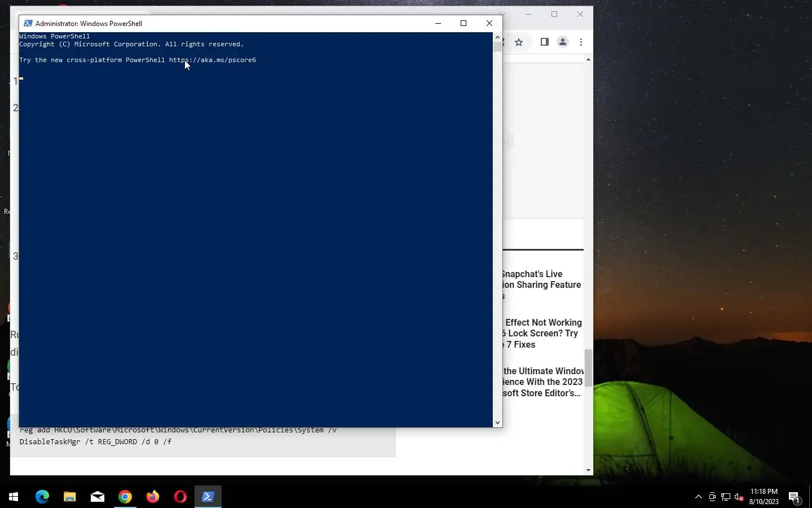The image size is (812, 508).
Task: Click the PowerShell window title text
Action: 89,24
